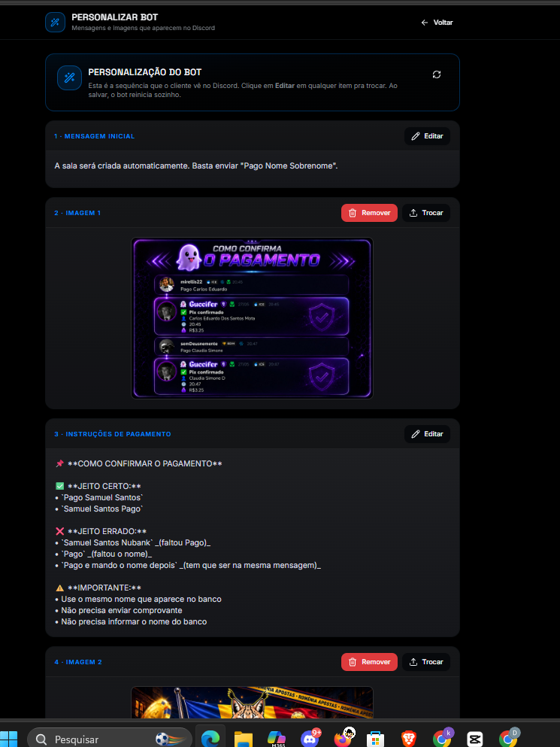Edit the Mensagem Inicial section

pyautogui.click(x=427, y=136)
